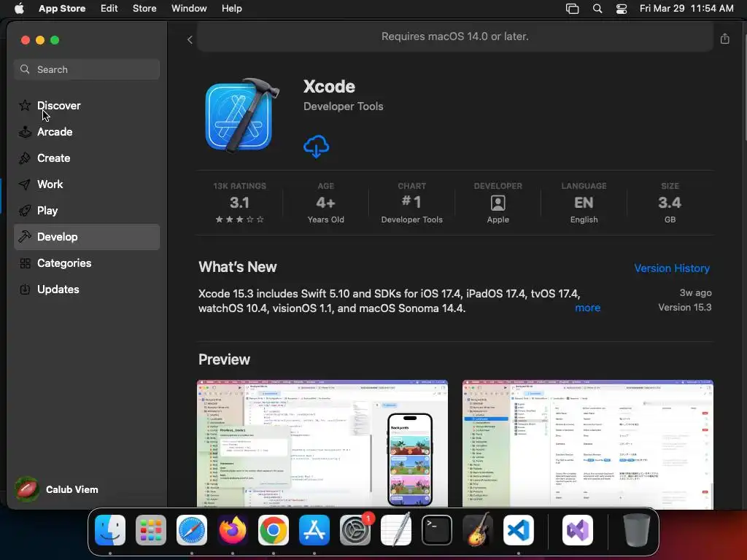Click the Xcode app icon
747x560 pixels.
241,115
